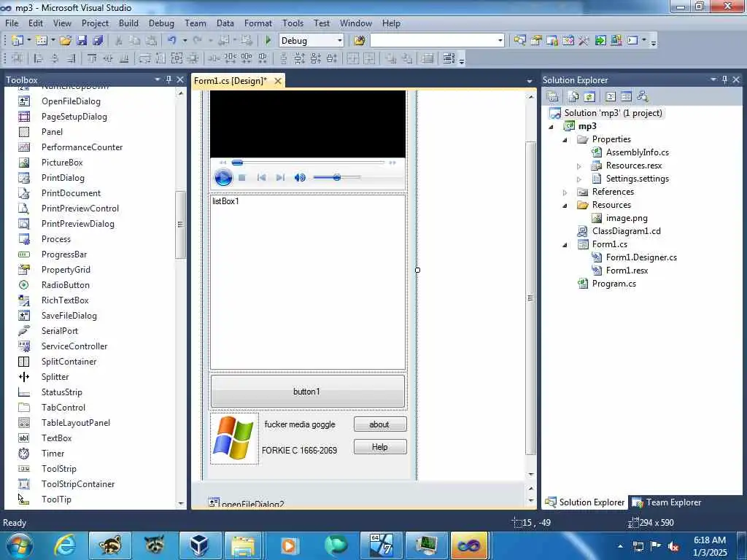Open the VirtualBox taskbar icon
Screen dimensions: 747x560
(x=200, y=545)
